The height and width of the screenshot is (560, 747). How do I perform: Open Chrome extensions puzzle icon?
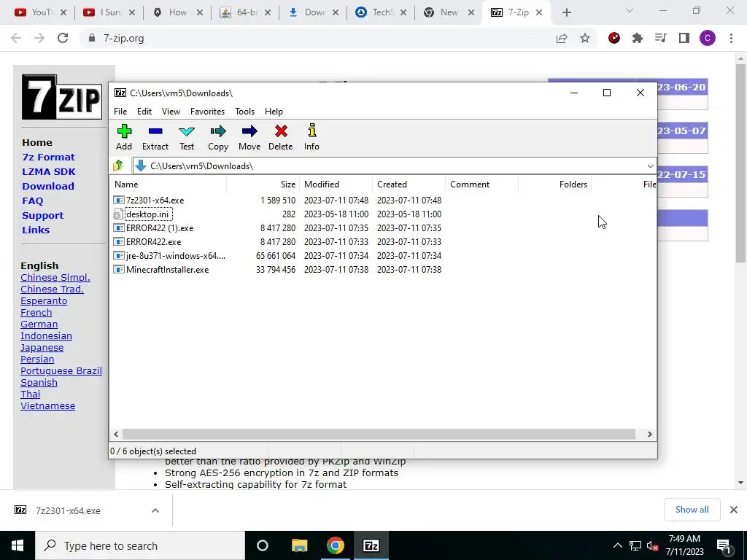click(637, 38)
